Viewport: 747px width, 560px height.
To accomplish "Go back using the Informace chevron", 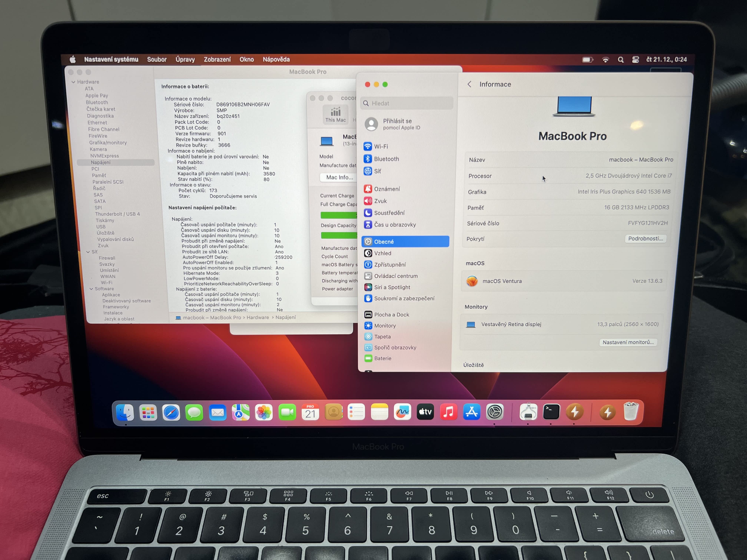I will pyautogui.click(x=469, y=84).
